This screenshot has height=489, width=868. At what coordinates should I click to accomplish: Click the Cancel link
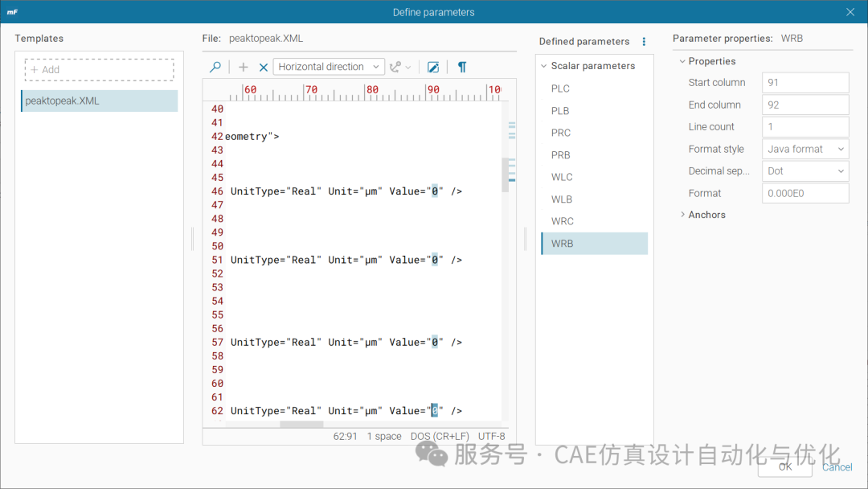(837, 466)
